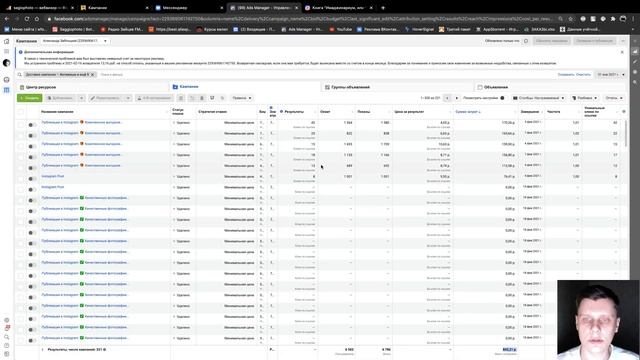Image resolution: width=640 pixels, height=360 pixels.
Task: Click the refresh icon beside the updated status
Action: [x=526, y=41]
